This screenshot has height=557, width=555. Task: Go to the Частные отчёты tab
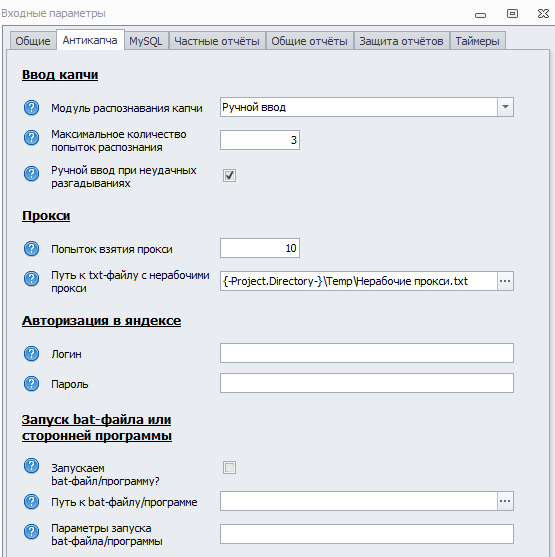[217, 41]
